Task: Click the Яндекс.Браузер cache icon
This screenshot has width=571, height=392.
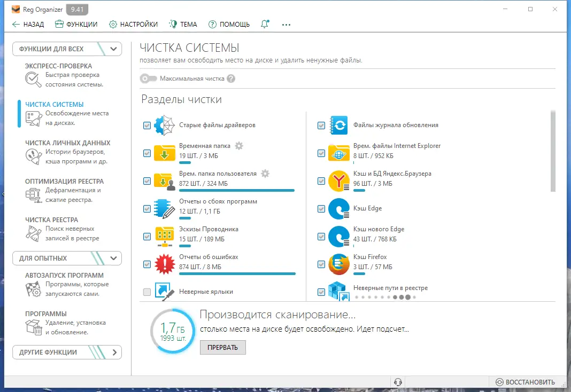Action: click(x=338, y=181)
